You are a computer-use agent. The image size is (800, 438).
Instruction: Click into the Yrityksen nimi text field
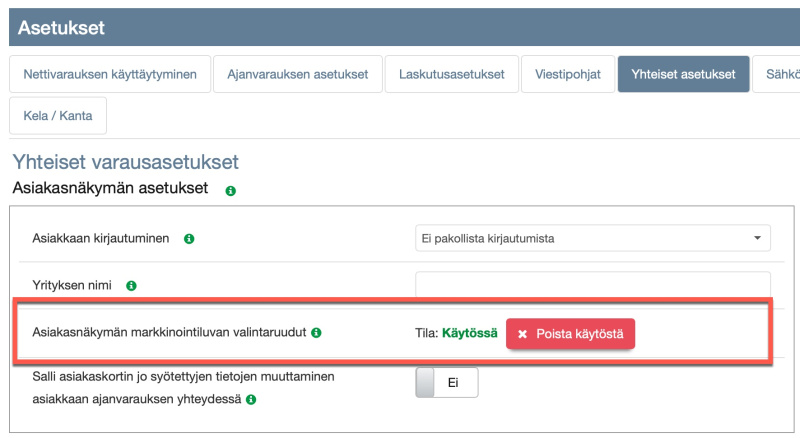point(592,285)
